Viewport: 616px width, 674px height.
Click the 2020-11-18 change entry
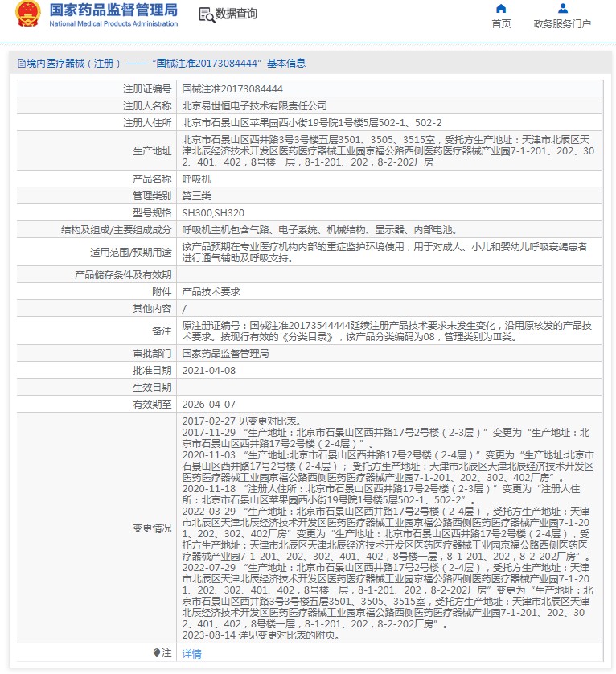click(381, 495)
